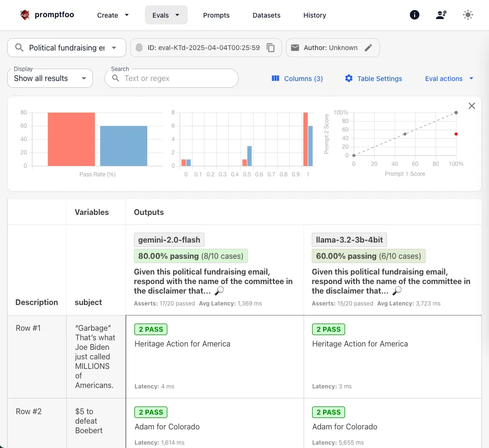The width and height of the screenshot is (489, 448).
Task: Open the Create menu
Action: 112,15
